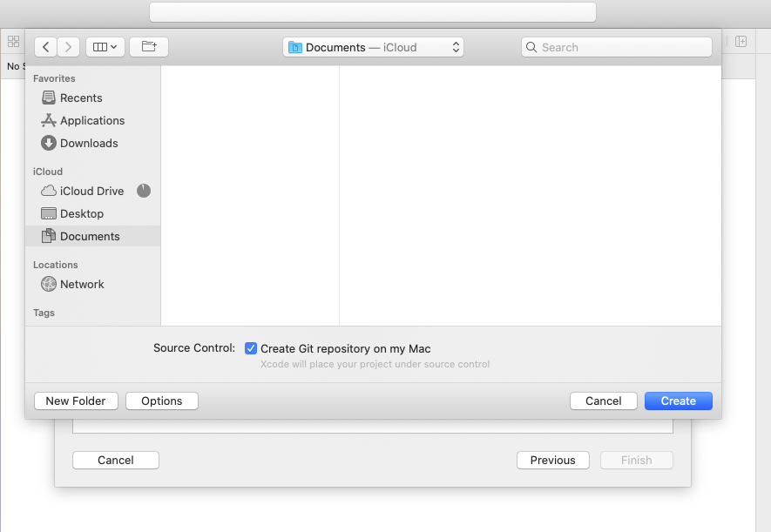The height and width of the screenshot is (532, 771).
Task: Cancel the save dialog next to Create
Action: coord(604,401)
